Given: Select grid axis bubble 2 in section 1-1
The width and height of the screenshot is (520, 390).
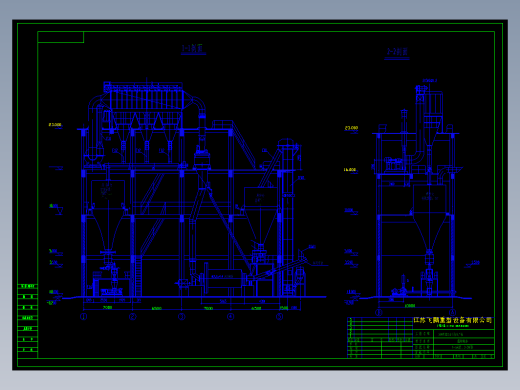Looking at the screenshot, I should [133, 317].
